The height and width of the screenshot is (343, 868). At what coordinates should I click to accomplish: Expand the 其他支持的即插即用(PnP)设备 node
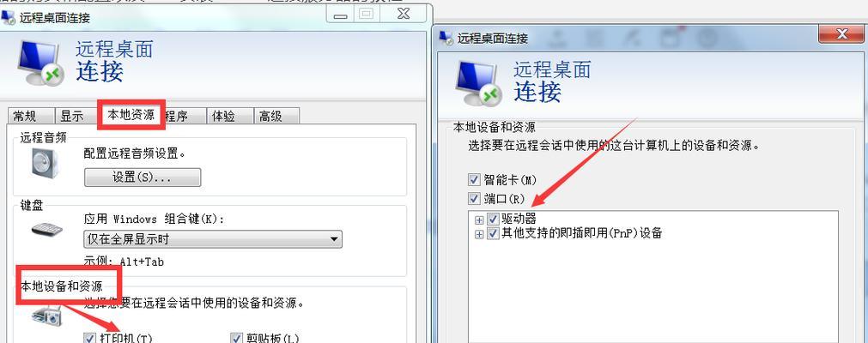pos(479,235)
